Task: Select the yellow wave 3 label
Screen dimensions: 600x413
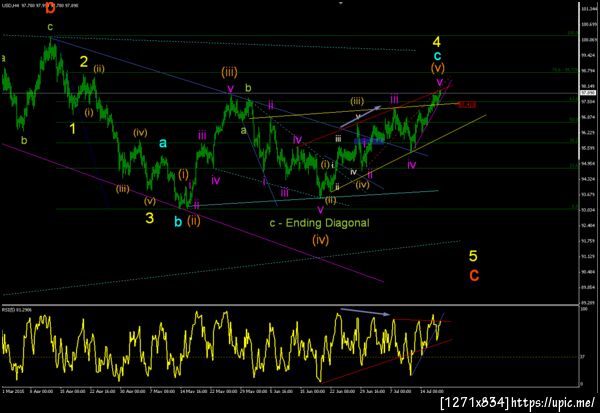Action: (150, 218)
